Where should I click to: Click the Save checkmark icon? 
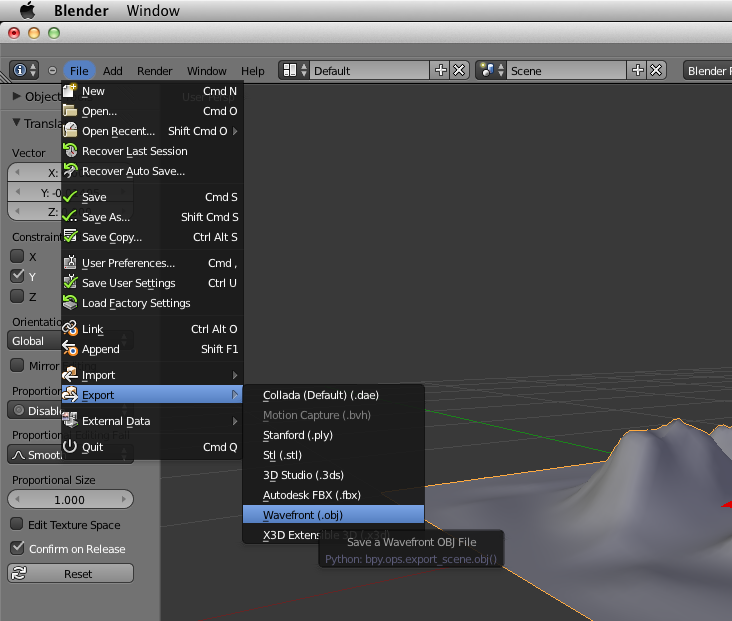point(70,197)
